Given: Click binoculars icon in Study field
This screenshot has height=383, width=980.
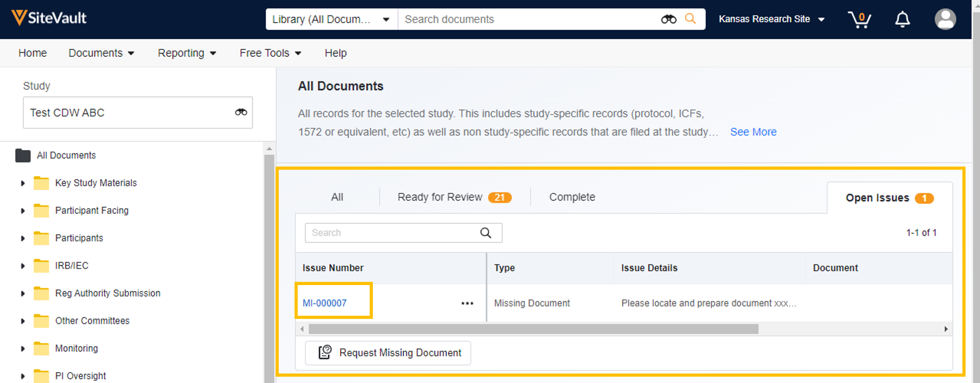Looking at the screenshot, I should tap(241, 112).
